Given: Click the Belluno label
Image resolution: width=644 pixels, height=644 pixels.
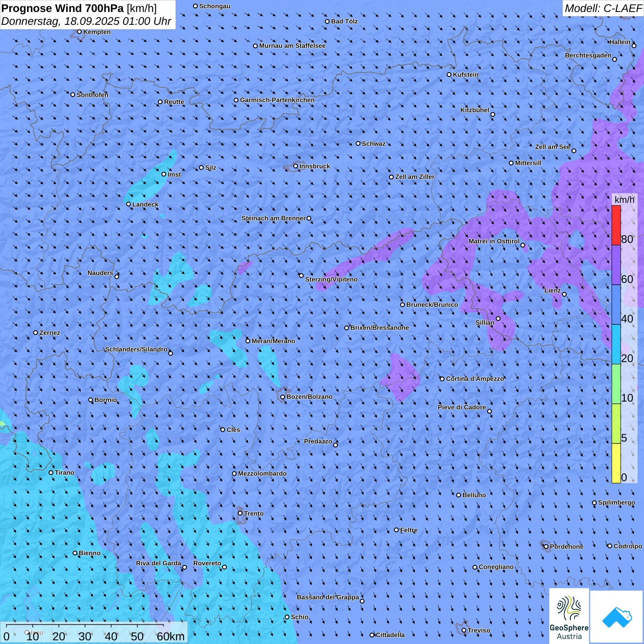Looking at the screenshot, I should 474,495.
